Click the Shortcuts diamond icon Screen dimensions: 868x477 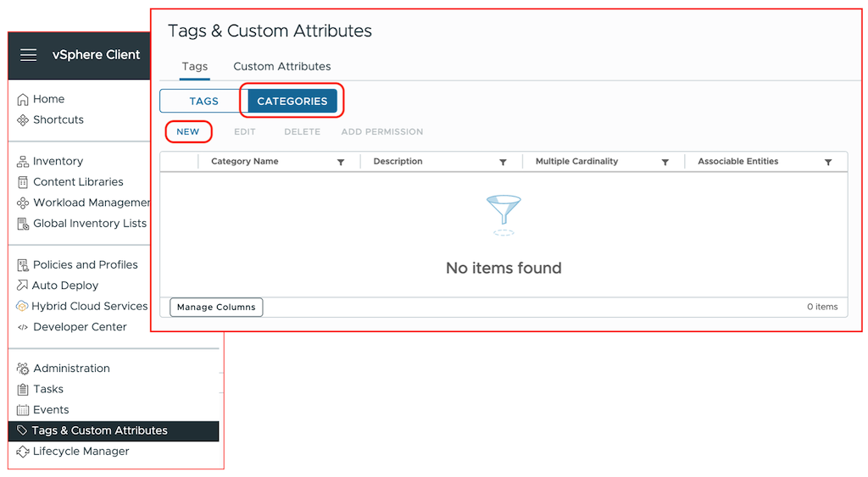click(x=23, y=120)
